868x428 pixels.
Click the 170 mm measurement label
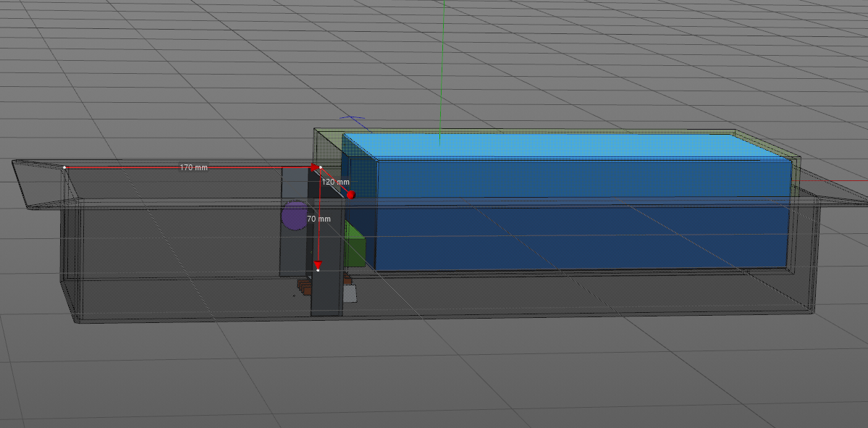(x=193, y=167)
